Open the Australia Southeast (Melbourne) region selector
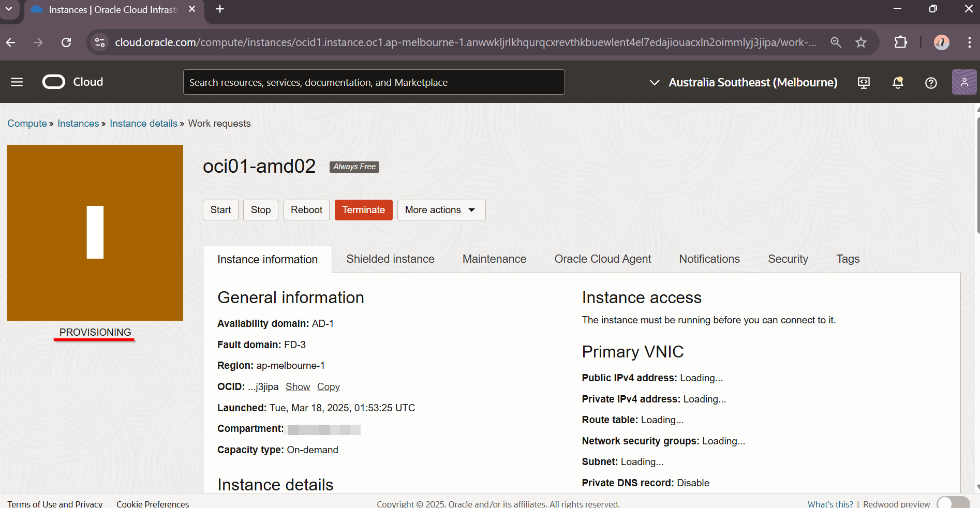 click(743, 83)
